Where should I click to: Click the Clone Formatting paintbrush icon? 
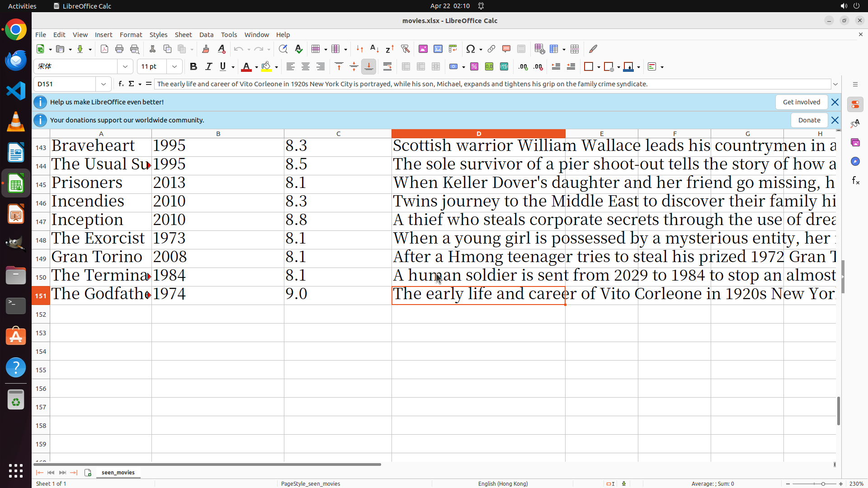[206, 49]
